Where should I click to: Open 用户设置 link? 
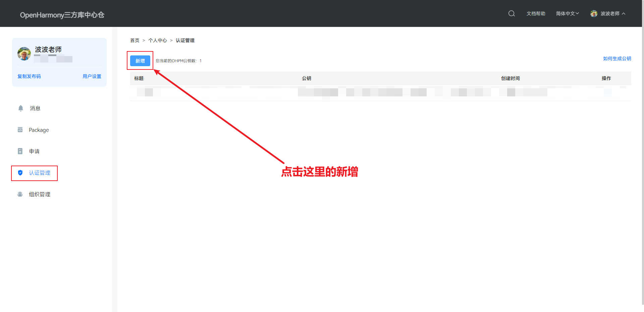point(92,76)
